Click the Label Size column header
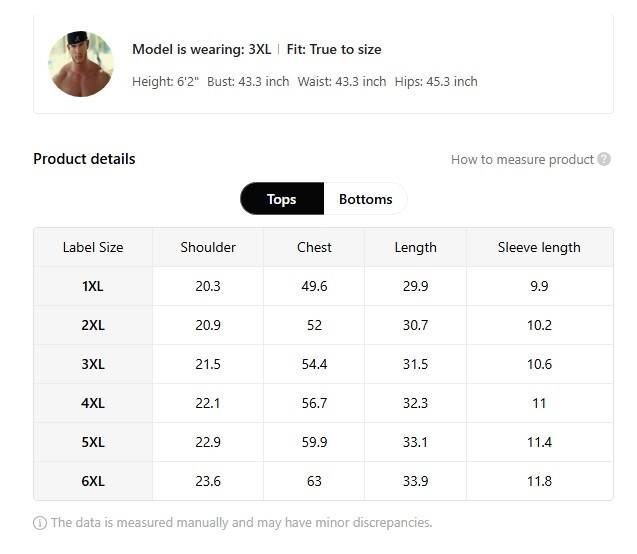The image size is (637, 554). (93, 247)
